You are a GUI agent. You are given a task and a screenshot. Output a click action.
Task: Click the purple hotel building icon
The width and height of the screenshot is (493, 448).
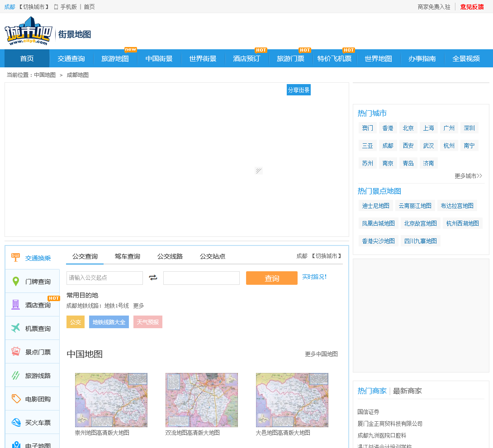coord(15,304)
